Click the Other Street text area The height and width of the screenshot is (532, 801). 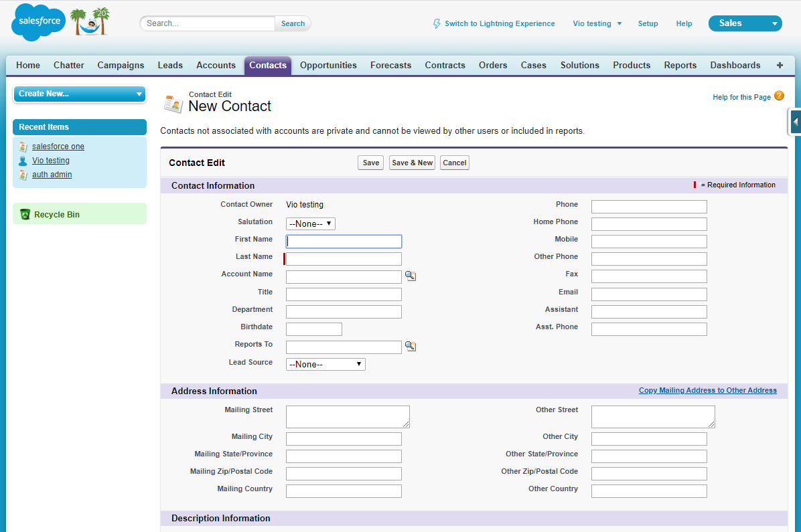pos(653,417)
